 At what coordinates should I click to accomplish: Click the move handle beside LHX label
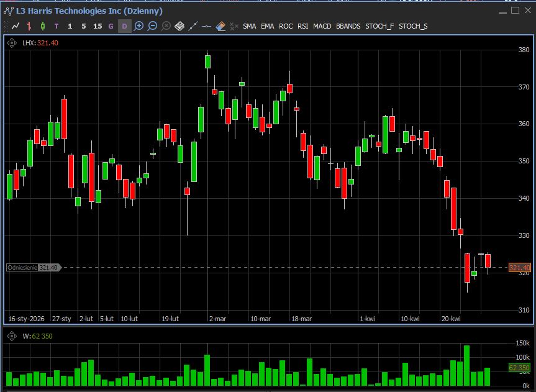pyautogui.click(x=12, y=42)
